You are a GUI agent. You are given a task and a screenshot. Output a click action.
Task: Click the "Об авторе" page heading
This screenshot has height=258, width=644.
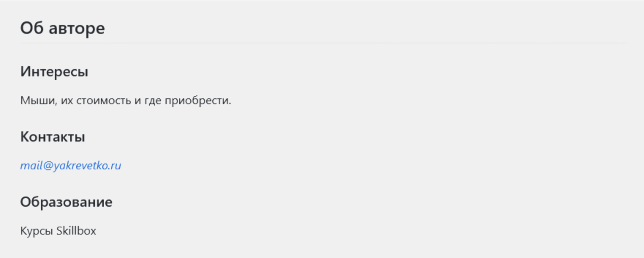click(62, 28)
